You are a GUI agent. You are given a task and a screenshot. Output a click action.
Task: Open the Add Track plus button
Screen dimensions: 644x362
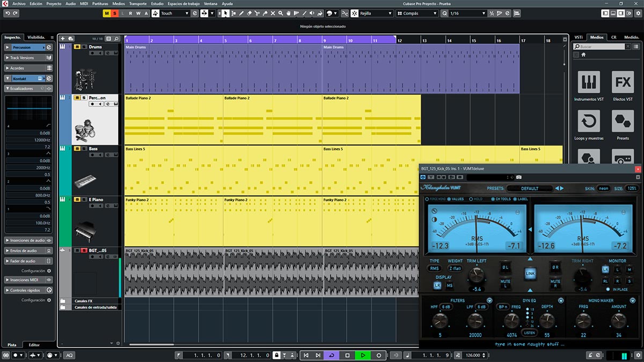(63, 39)
